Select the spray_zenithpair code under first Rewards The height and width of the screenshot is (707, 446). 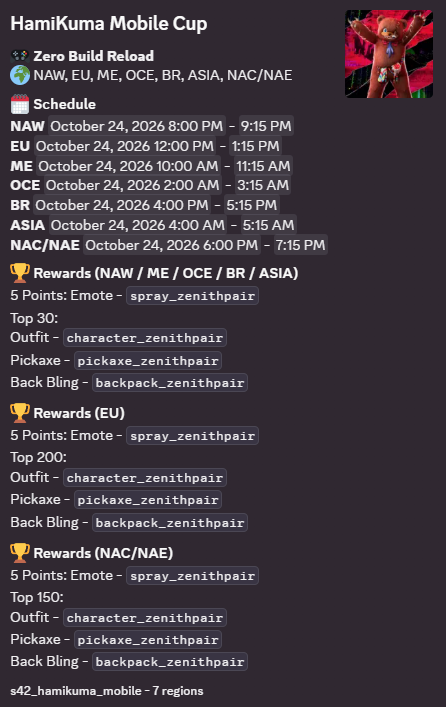(193, 296)
